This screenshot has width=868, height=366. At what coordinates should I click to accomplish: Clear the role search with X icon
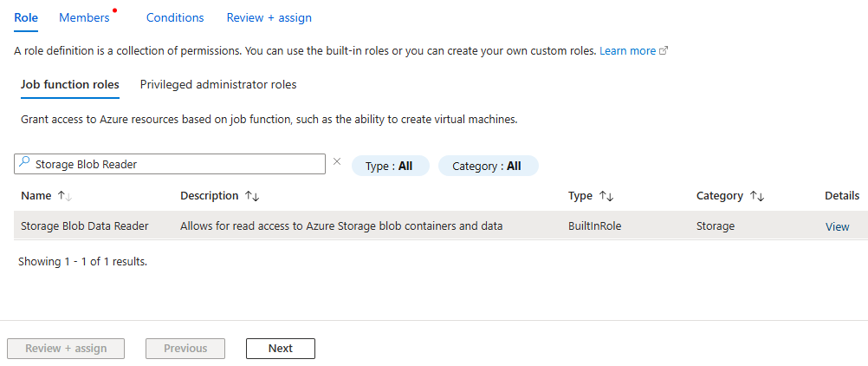[x=337, y=162]
